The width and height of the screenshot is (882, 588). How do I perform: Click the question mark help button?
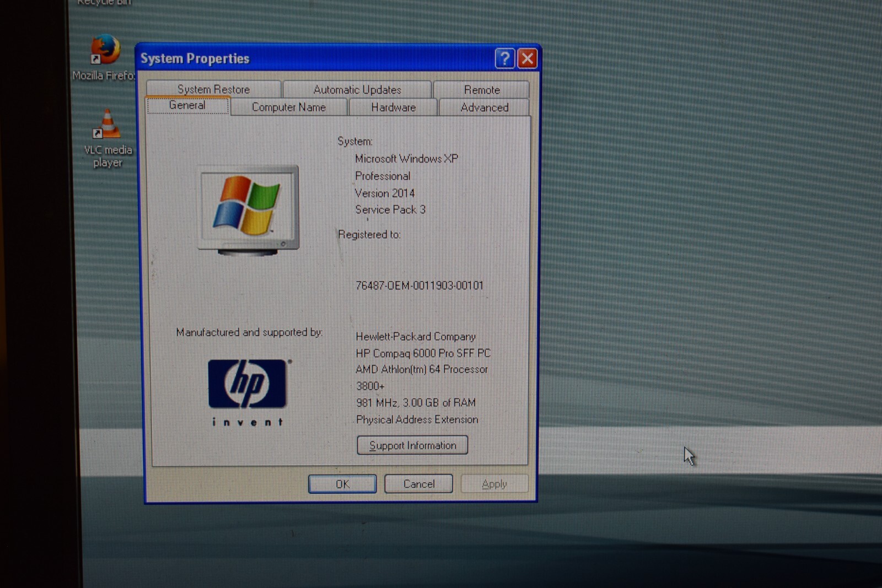(504, 58)
